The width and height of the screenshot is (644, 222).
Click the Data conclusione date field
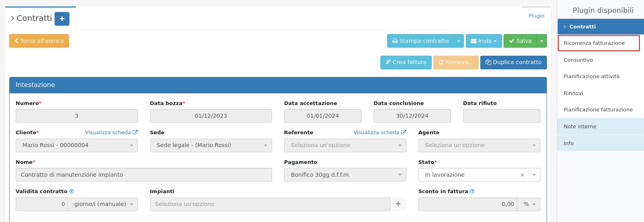(412, 116)
